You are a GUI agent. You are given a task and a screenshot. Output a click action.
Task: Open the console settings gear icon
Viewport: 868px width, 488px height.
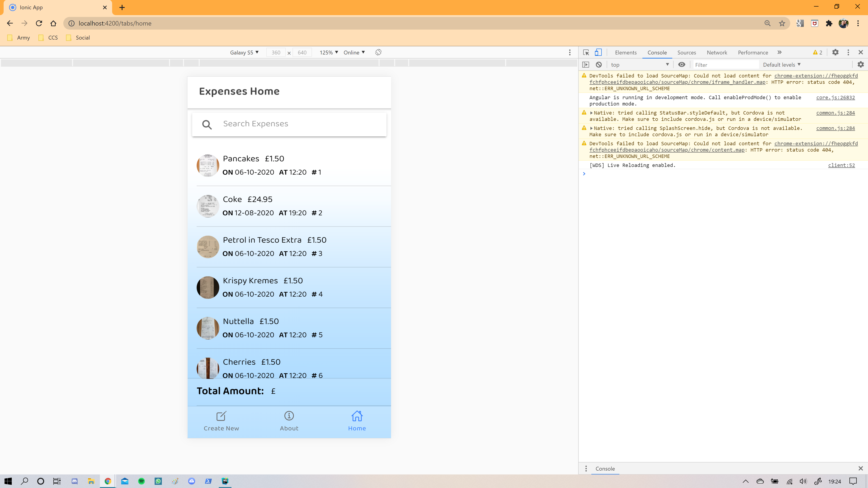(x=861, y=65)
